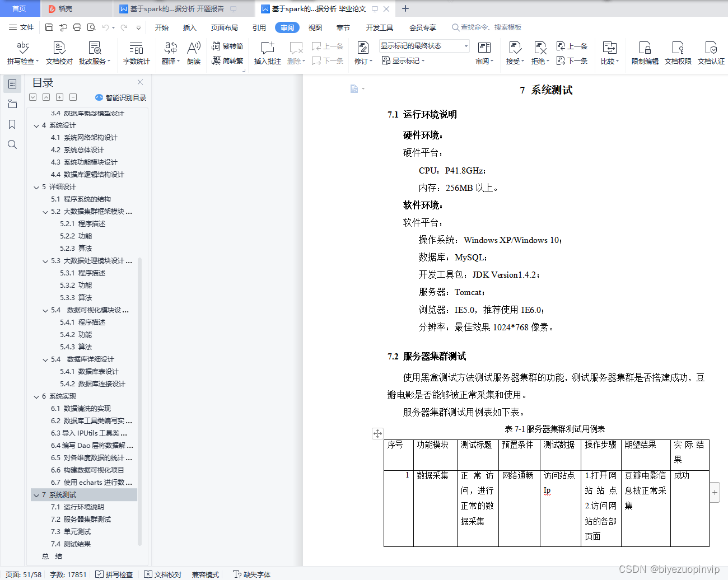The height and width of the screenshot is (580, 728).
Task: Click the add column plus beside table
Action: [x=715, y=493]
